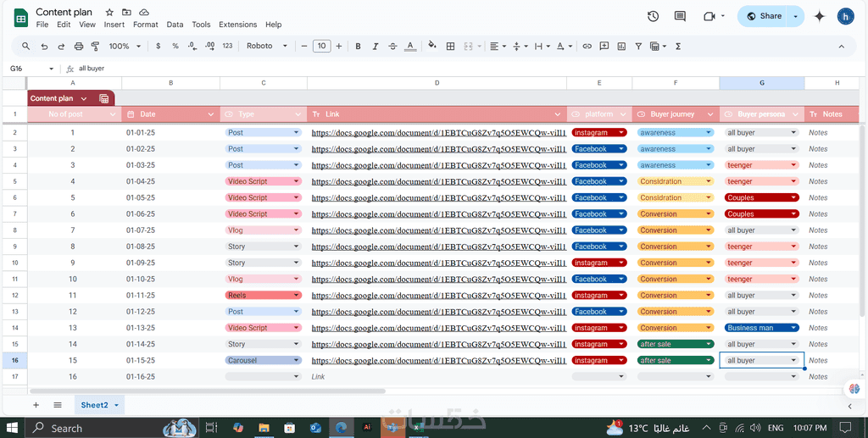Image resolution: width=868 pixels, height=438 pixels.
Task: Insert chart via toolbar chart icon
Action: [x=621, y=47]
